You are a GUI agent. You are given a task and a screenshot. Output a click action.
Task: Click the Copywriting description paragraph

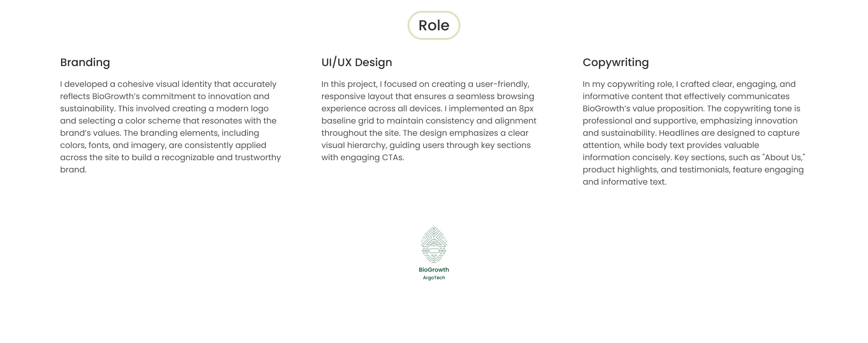[694, 133]
